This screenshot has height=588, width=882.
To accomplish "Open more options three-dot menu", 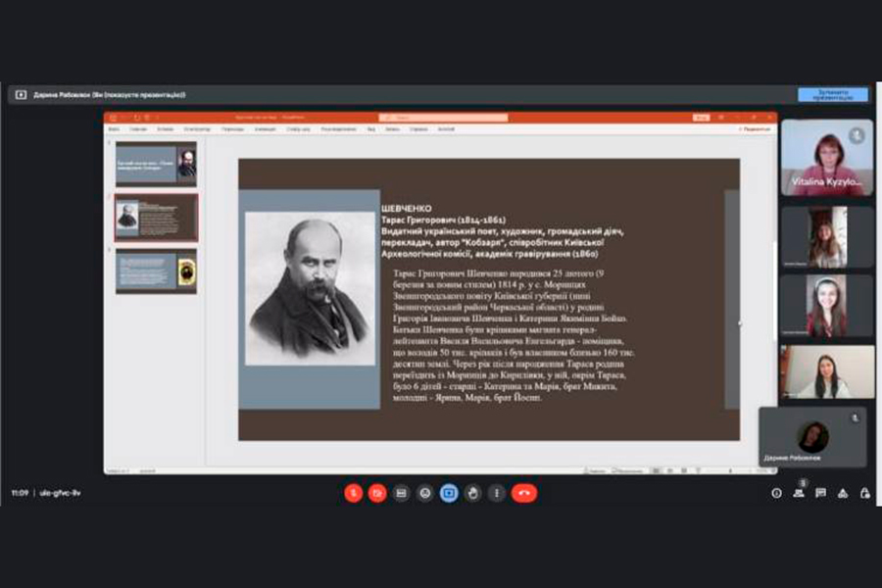I will 496,493.
